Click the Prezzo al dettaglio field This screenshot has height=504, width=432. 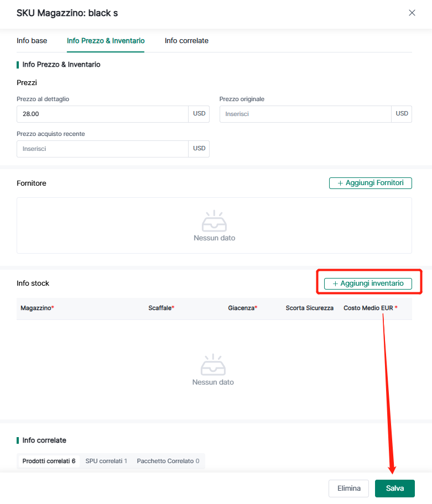pyautogui.click(x=103, y=114)
